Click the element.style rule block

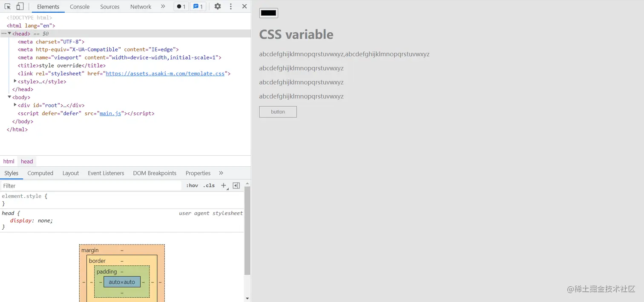(122, 200)
